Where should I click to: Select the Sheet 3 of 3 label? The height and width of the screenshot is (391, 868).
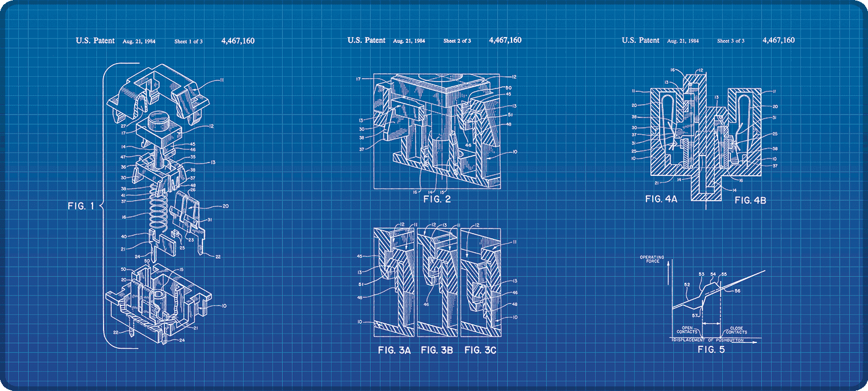[x=732, y=41]
